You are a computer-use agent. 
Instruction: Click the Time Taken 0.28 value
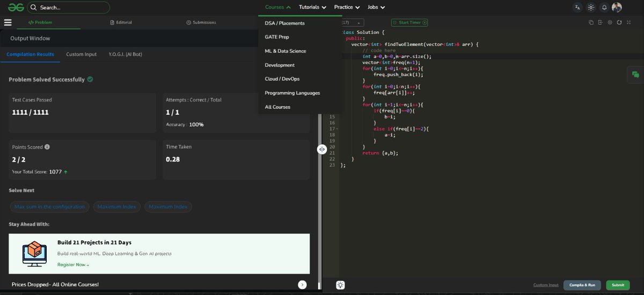(x=173, y=159)
